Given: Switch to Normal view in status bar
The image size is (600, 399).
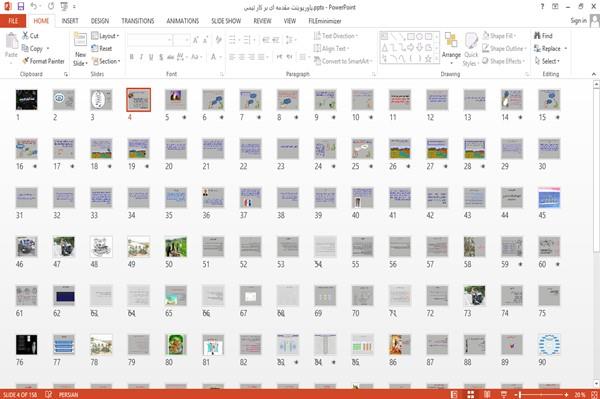Looking at the screenshot, I should (x=454, y=394).
